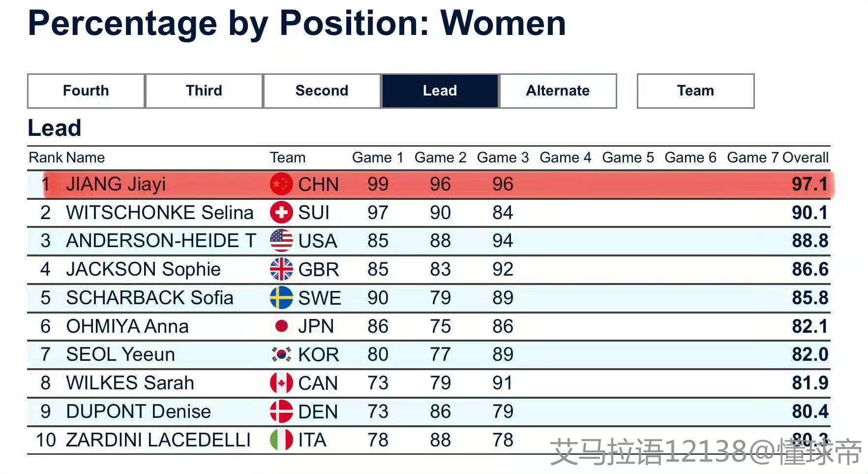Click the Game 1 column header
Screen dimensions: 868x474
click(378, 158)
